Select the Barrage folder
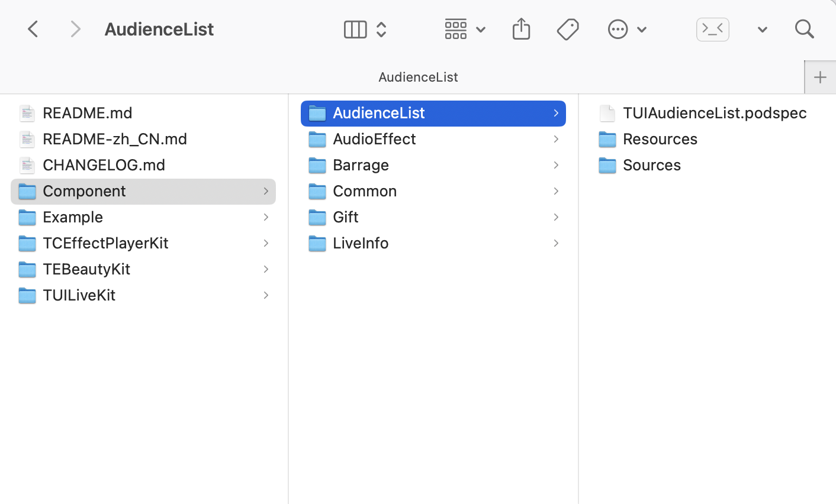 (361, 165)
